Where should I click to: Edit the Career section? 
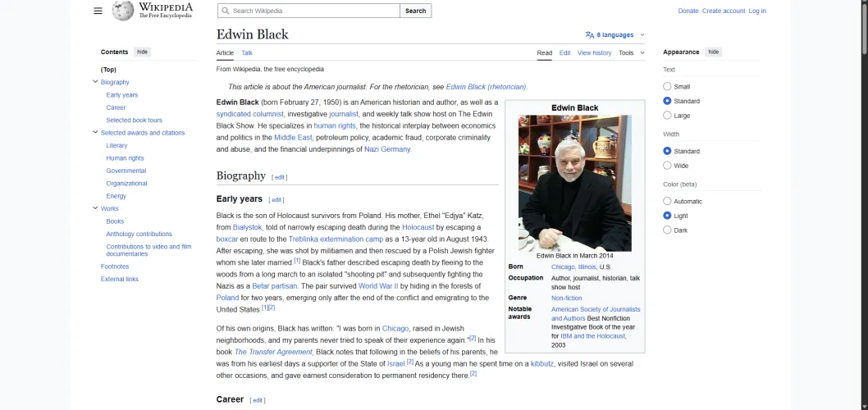pyautogui.click(x=258, y=400)
